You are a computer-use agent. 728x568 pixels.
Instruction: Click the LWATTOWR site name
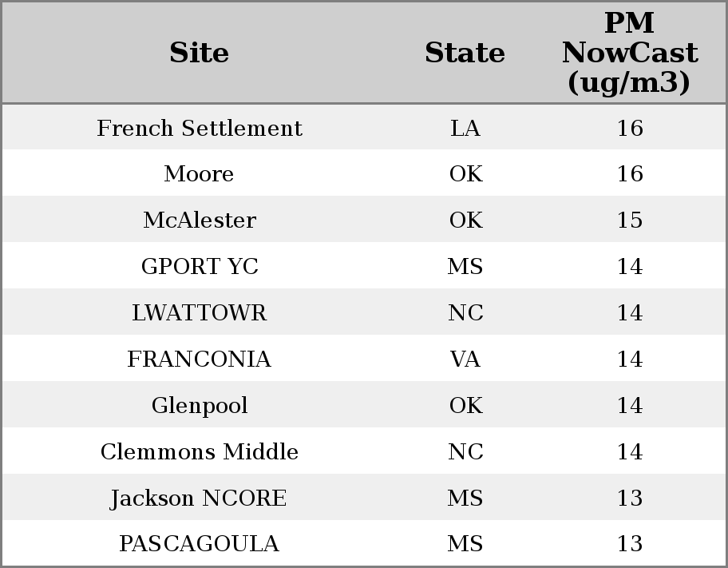(200, 313)
